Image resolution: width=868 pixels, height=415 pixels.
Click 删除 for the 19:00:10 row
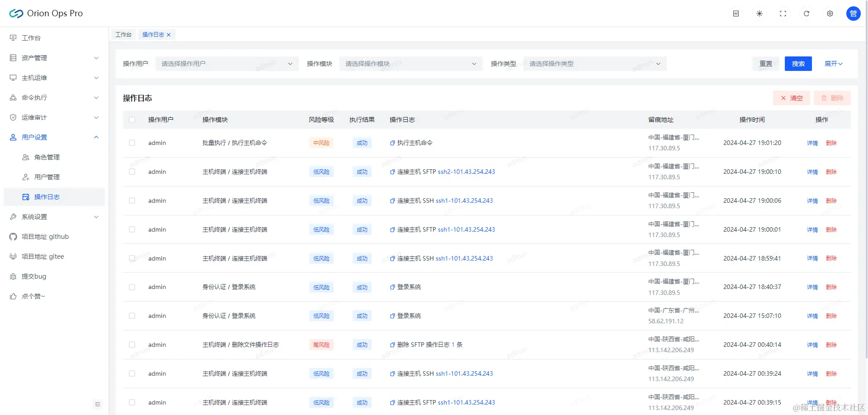coord(831,172)
